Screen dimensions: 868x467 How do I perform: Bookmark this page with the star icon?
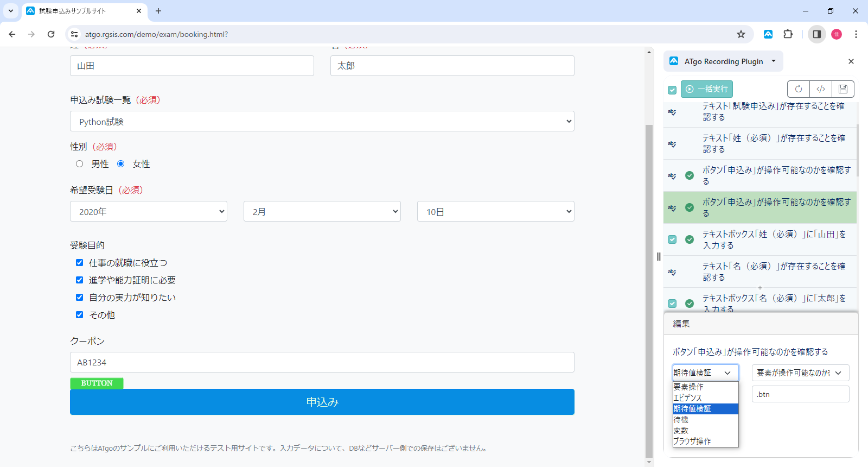[741, 34]
